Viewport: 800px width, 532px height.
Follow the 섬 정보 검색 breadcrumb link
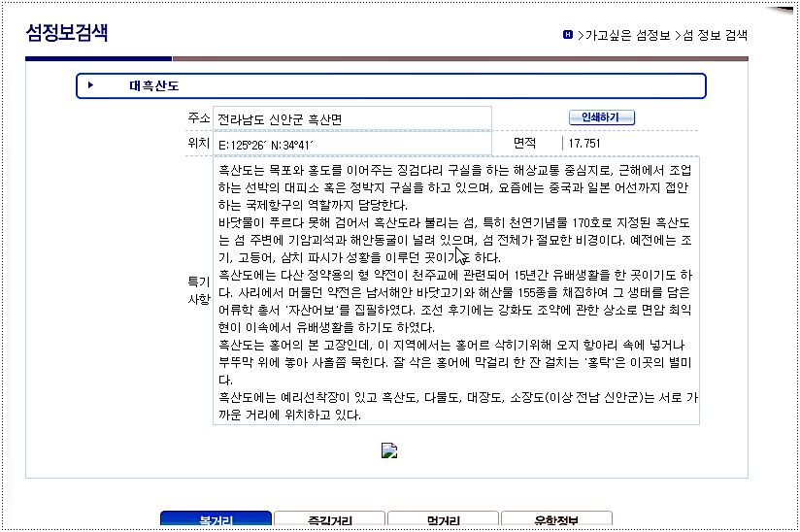tap(715, 35)
